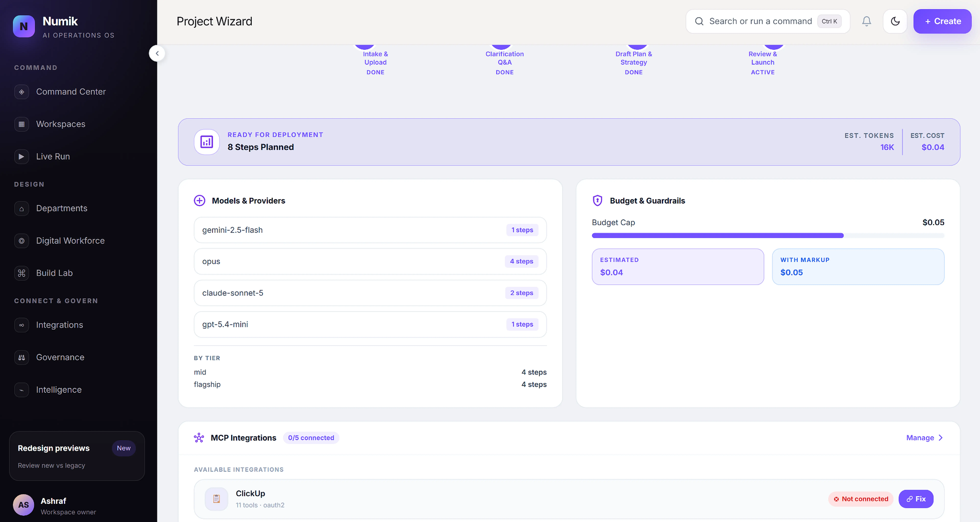Select the gemini-2.5-flash model row
Viewport: 980px width, 522px height.
370,230
